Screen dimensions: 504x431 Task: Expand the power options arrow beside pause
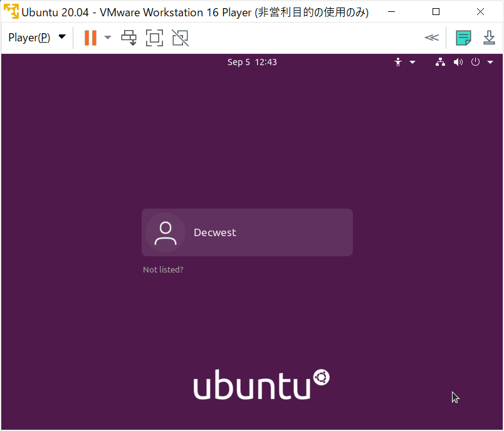(x=108, y=38)
